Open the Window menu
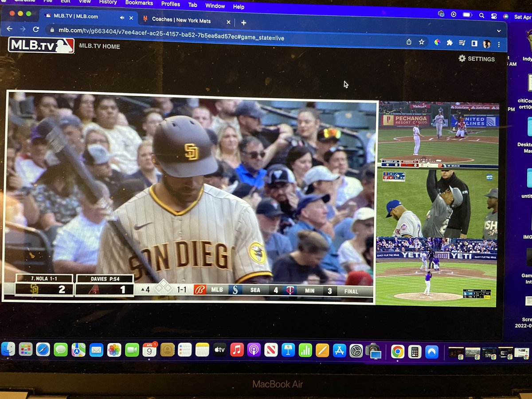The width and height of the screenshot is (532, 399). point(215,6)
